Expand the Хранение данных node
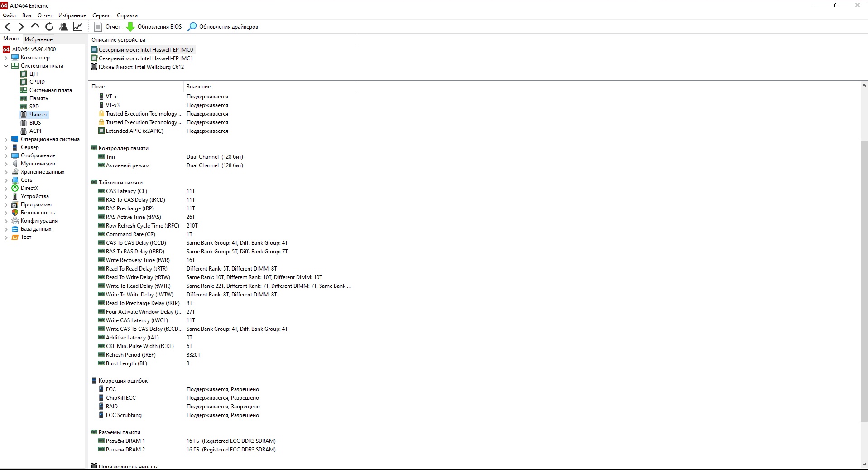The height and width of the screenshot is (470, 868). [6, 172]
